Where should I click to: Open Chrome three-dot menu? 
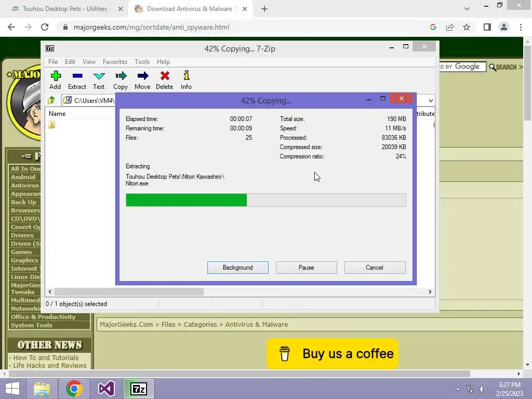(521, 27)
